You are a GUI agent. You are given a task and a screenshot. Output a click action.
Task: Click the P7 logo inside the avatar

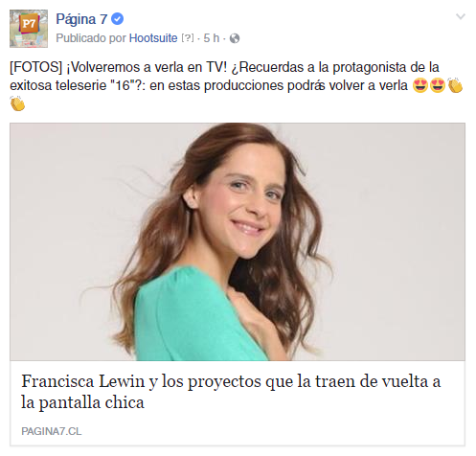coord(29,23)
